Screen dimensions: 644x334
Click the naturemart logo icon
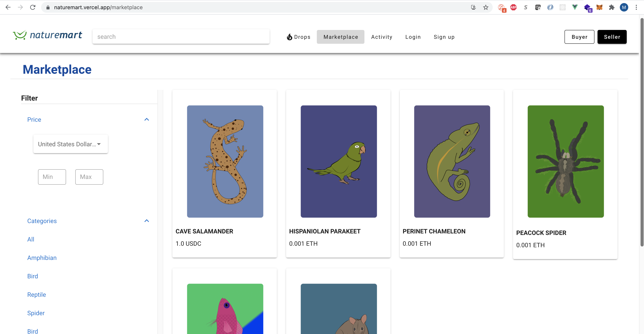(20, 35)
